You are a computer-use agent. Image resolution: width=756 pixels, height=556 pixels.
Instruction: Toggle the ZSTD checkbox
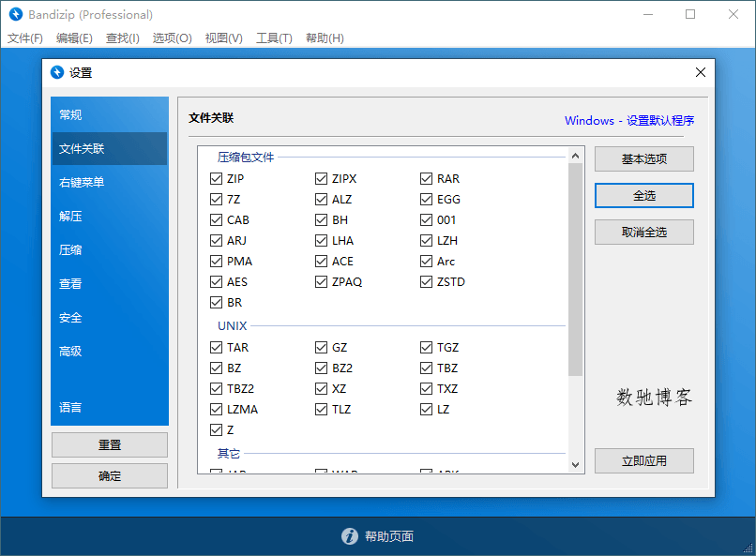(426, 281)
